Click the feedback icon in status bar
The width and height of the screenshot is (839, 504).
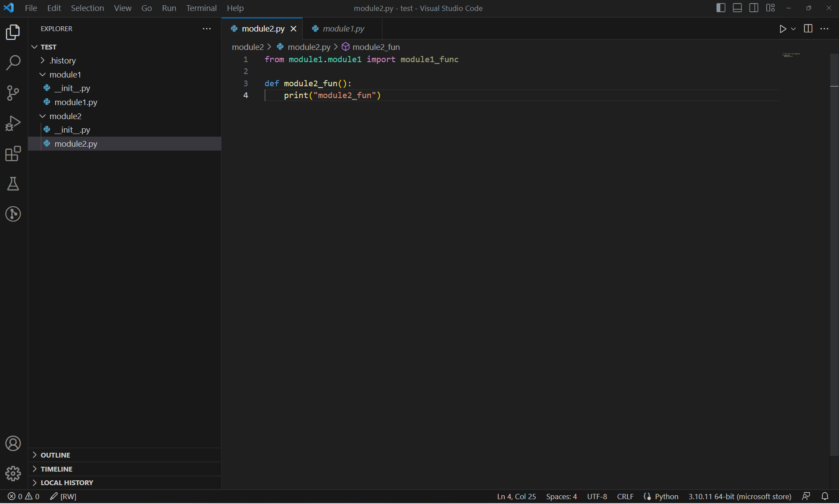pyautogui.click(x=806, y=497)
